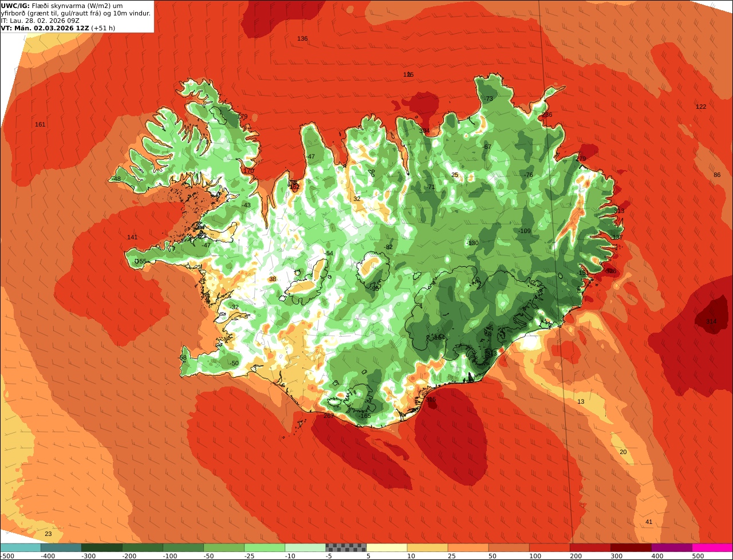Click the map value '20' over the southeast sea
The image size is (733, 560).
coord(623,452)
